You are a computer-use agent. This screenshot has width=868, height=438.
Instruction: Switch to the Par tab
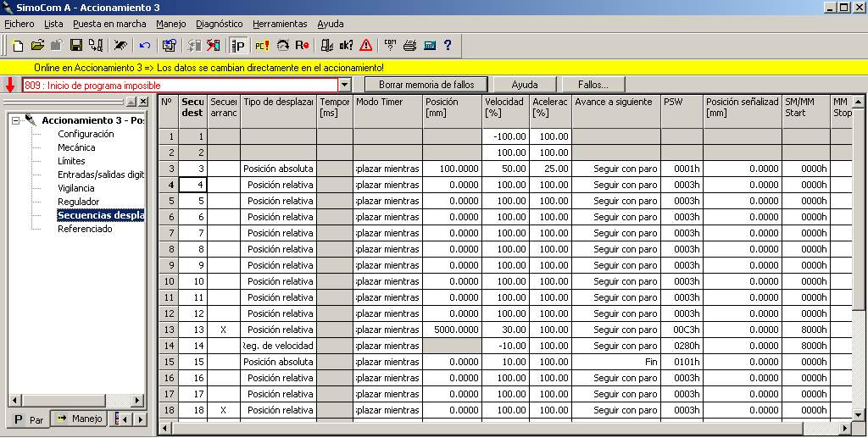(x=28, y=419)
